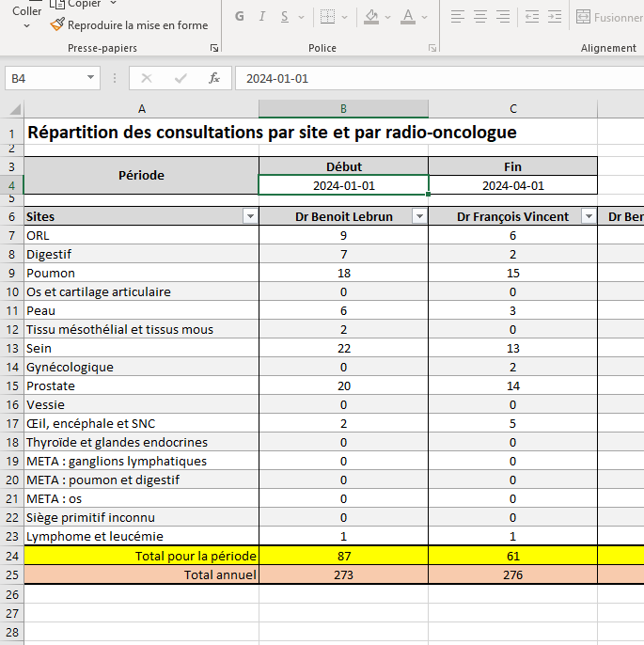Screen dimensions: 644x645
Task: Click partially visible Dr Ber column header
Action: pos(621,216)
